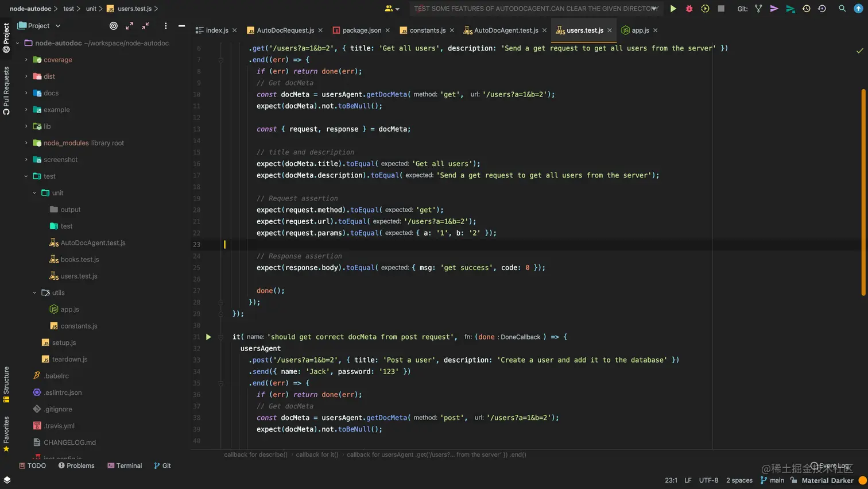Change 2 spaces indent setting
Viewport: 868px width, 489px height.
tap(739, 480)
